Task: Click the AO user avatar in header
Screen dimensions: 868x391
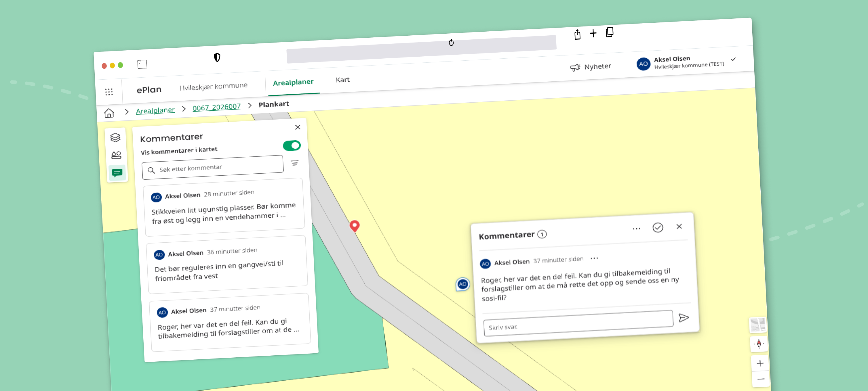Action: coord(643,64)
